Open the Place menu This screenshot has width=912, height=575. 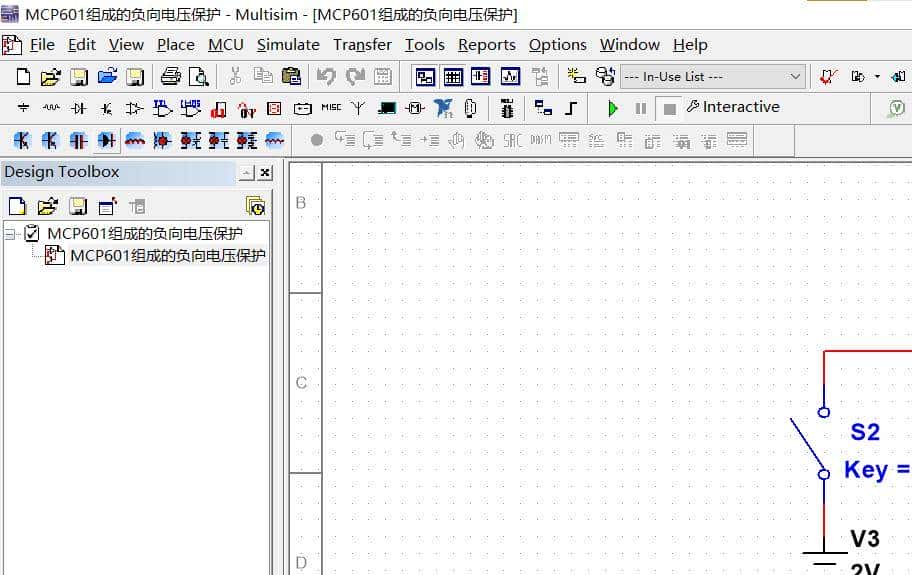(175, 44)
